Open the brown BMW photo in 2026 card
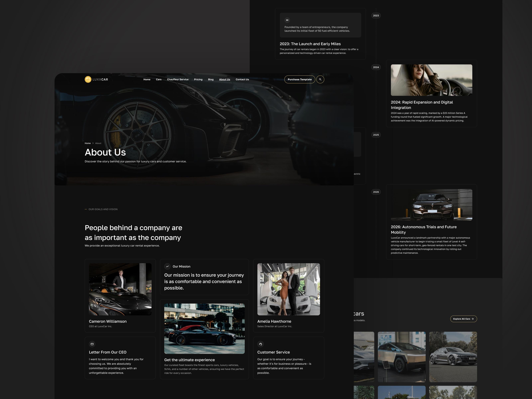The width and height of the screenshot is (532, 399). click(x=431, y=205)
